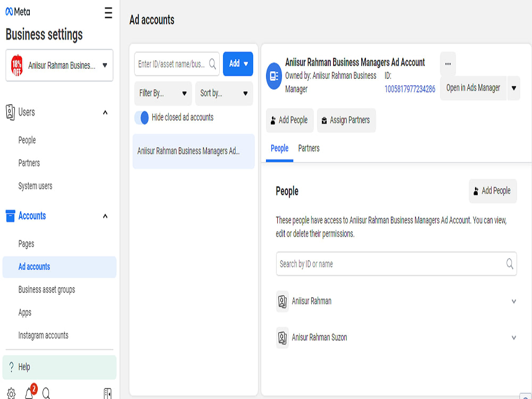Viewport: 532px width, 399px height.
Task: Click Anisur Rahman Suzon name in list
Action: click(319, 338)
